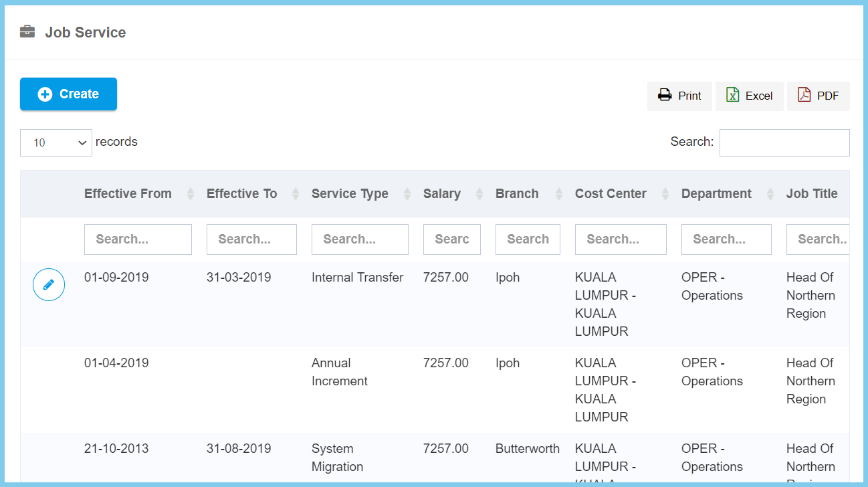Click the pencil edit icon in first row

[x=49, y=285]
